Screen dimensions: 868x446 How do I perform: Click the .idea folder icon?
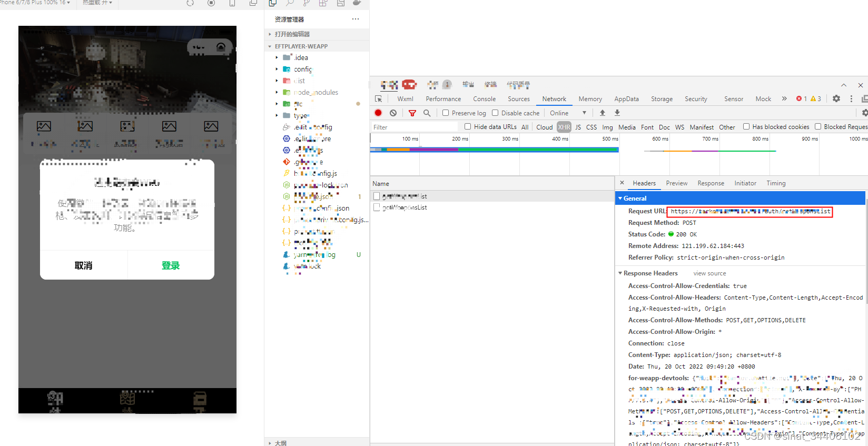287,57
